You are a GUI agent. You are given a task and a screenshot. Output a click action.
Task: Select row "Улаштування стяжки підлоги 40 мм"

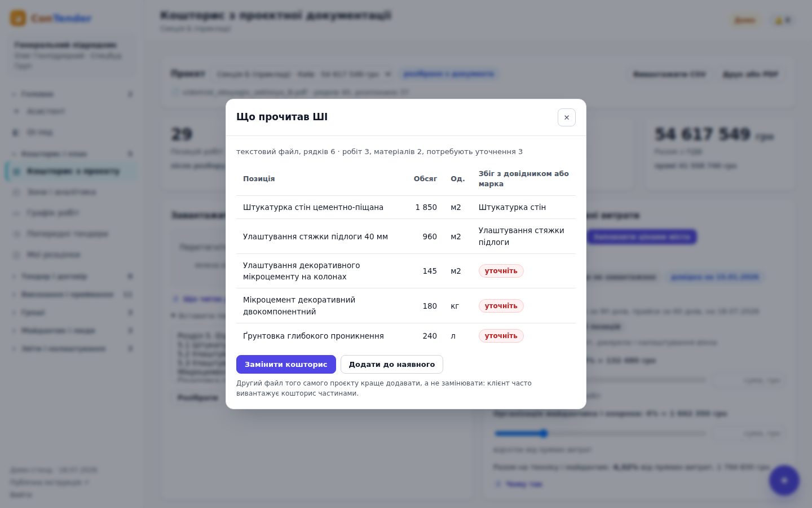pyautogui.click(x=406, y=237)
